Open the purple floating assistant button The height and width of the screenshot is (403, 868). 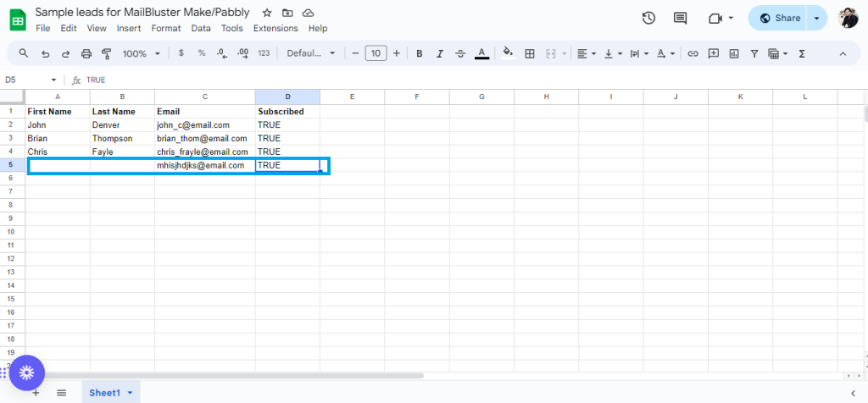(26, 373)
